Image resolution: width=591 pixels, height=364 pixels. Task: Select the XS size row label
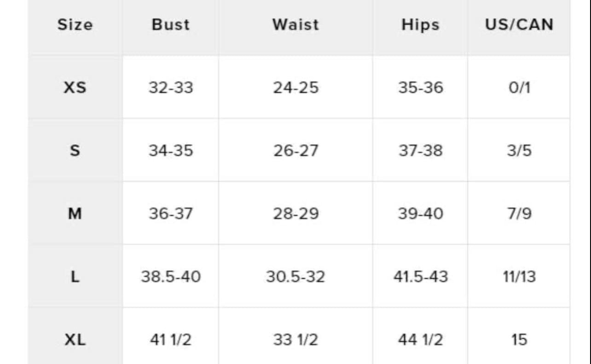click(75, 87)
